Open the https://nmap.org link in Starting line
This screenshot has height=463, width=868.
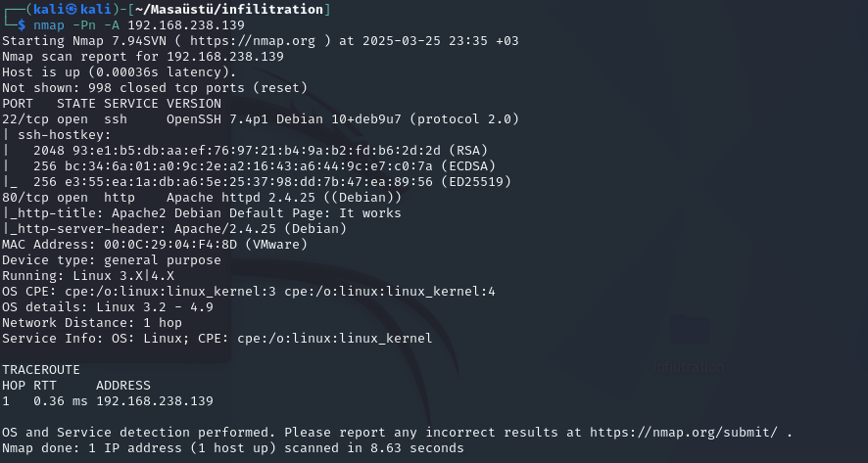click(253, 41)
